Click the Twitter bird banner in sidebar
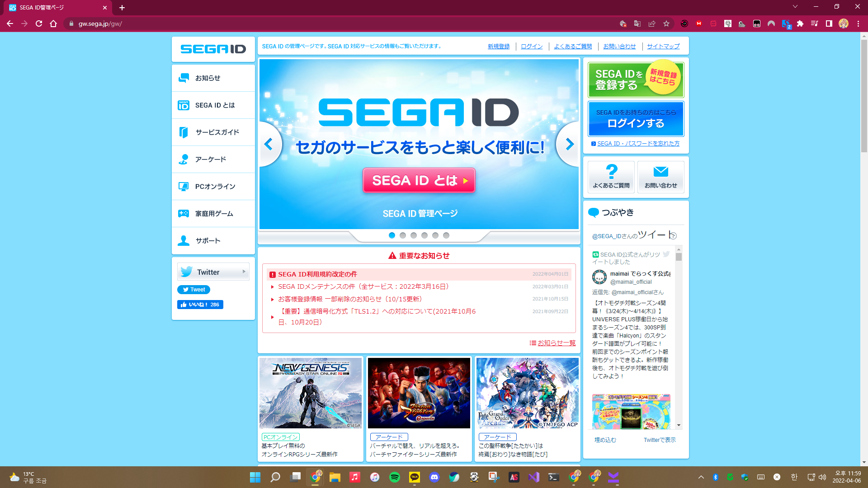868x488 pixels. click(x=213, y=272)
